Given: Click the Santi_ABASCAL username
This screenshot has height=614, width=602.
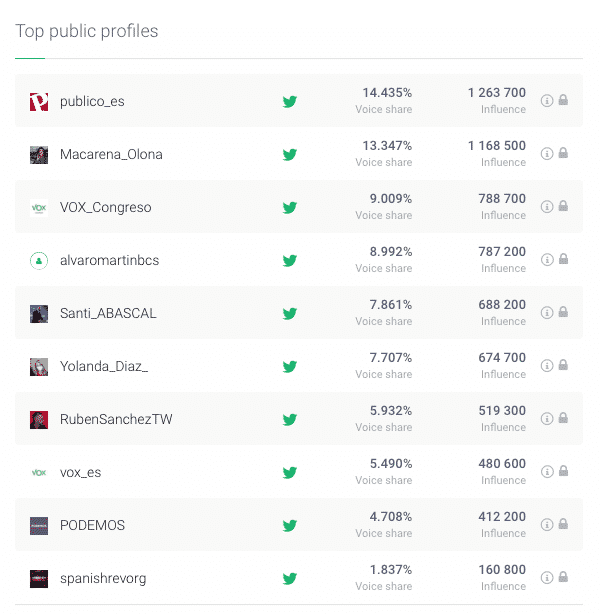Looking at the screenshot, I should click(108, 313).
